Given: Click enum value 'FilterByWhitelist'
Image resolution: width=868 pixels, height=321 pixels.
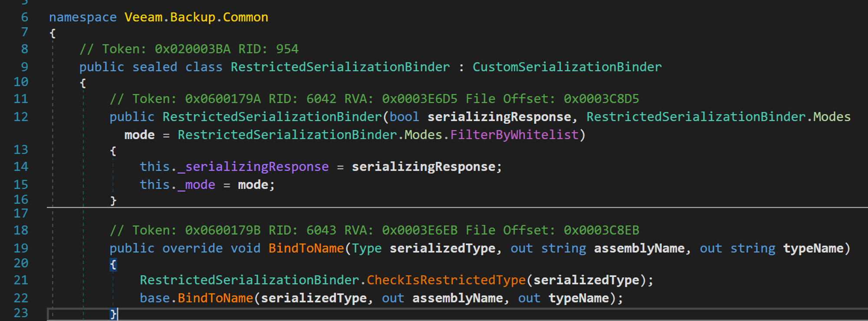Looking at the screenshot, I should coord(514,135).
